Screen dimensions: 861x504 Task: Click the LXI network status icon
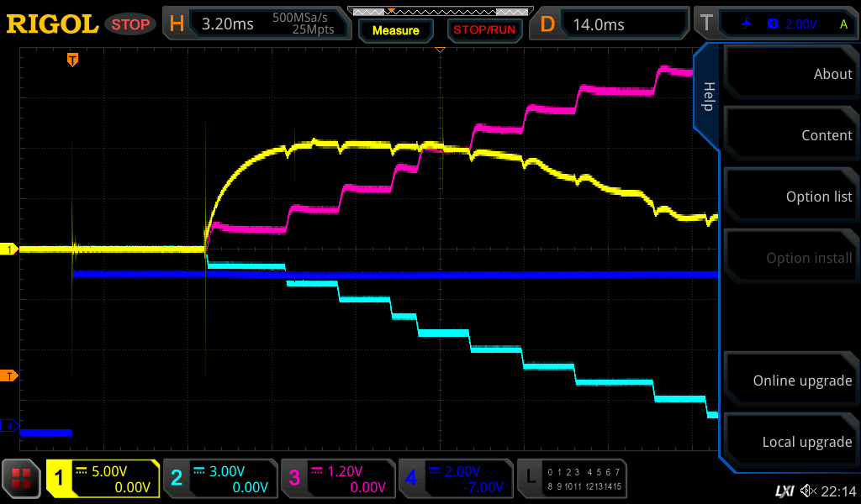click(784, 491)
